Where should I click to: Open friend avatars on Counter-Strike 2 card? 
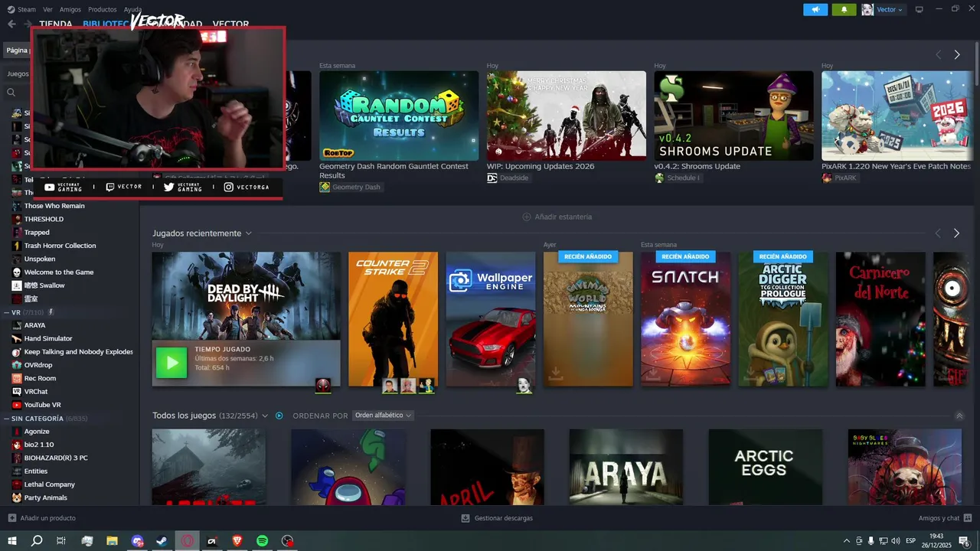tap(408, 386)
